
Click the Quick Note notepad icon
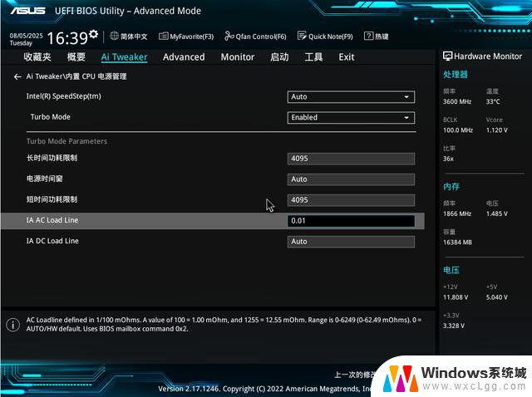302,36
